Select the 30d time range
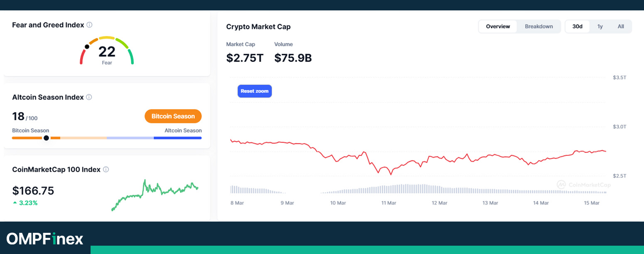The width and height of the screenshot is (644, 254). tap(578, 27)
